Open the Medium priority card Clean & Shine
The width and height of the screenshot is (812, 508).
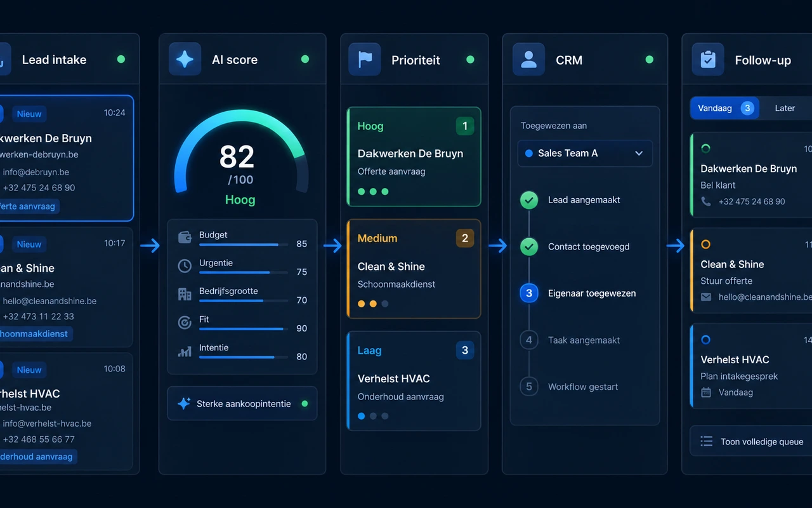pos(414,269)
